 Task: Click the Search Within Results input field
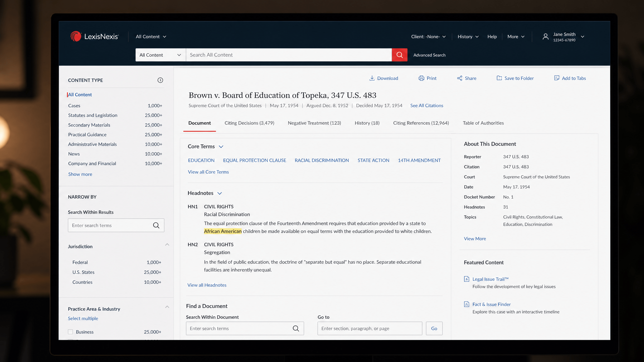click(x=116, y=225)
